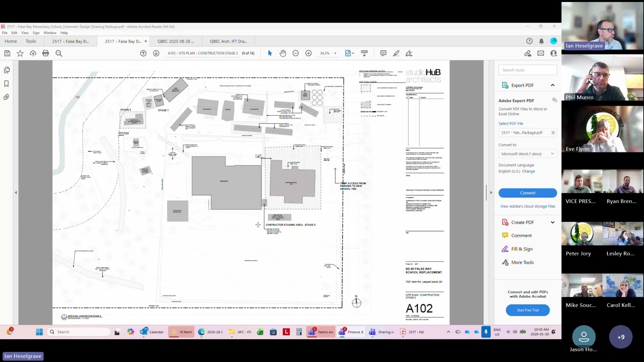644x362 pixels.
Task: Select the highlight text pen
Action: 396,53
